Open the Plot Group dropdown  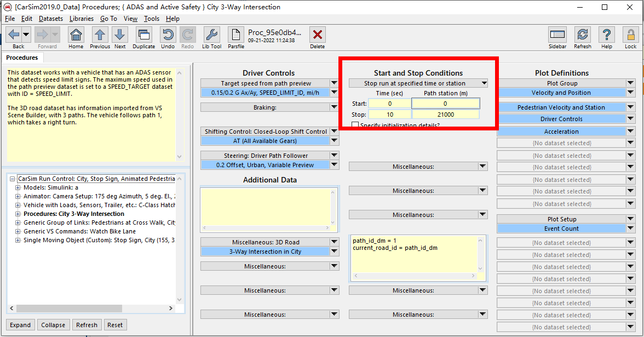631,83
